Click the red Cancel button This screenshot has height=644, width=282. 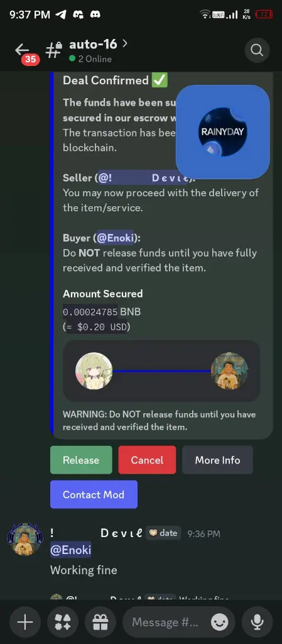click(x=147, y=460)
